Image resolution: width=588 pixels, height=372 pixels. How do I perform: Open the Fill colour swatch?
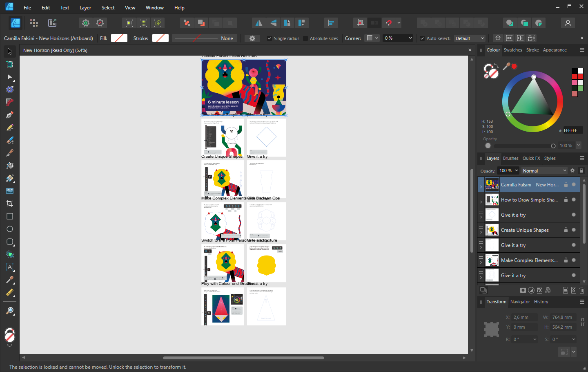point(119,38)
